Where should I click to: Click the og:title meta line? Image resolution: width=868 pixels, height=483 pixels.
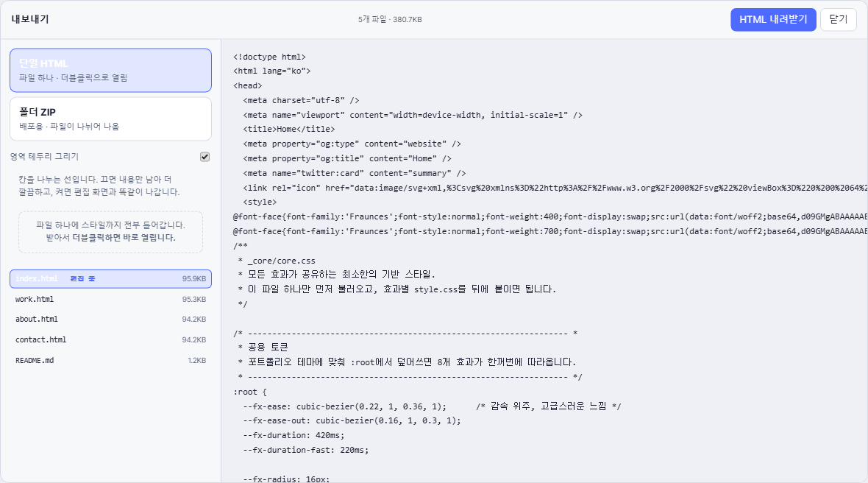(x=347, y=158)
